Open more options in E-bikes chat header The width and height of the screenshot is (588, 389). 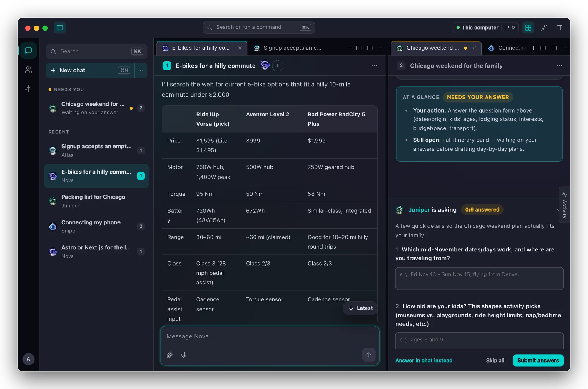(374, 66)
